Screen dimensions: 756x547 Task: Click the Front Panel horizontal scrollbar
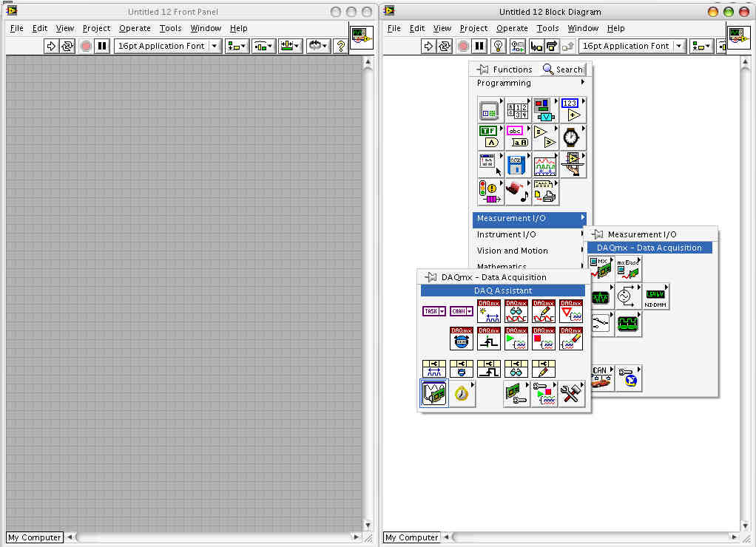tap(214, 537)
